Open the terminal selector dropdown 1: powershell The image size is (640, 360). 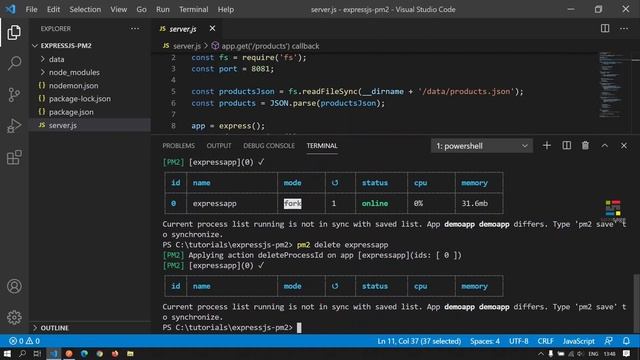[x=482, y=146]
